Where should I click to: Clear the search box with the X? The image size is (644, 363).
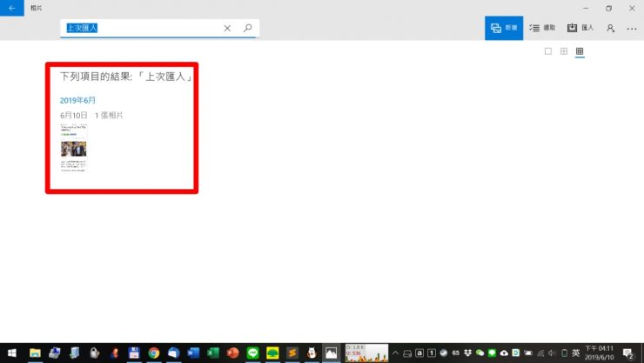(227, 28)
